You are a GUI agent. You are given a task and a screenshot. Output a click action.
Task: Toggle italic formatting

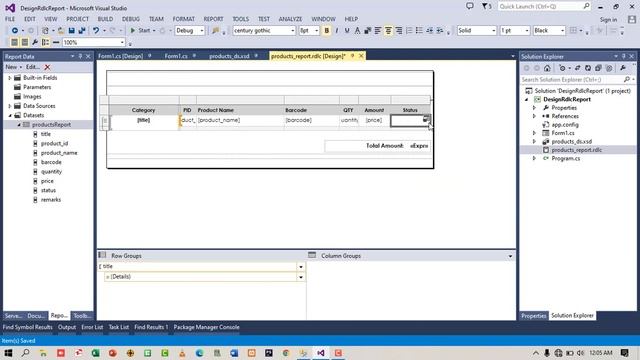point(337,31)
